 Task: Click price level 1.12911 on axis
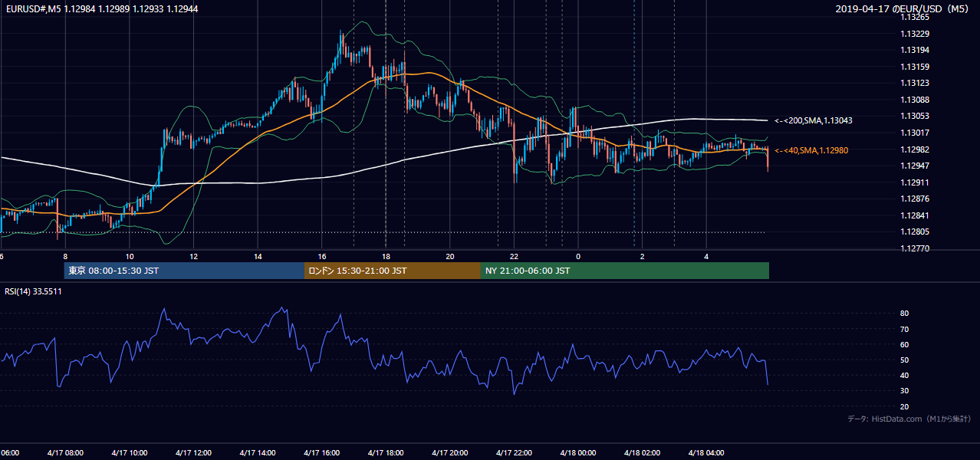tap(916, 182)
